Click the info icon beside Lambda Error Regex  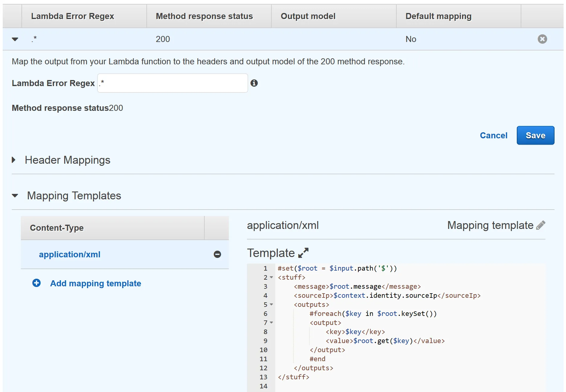tap(254, 83)
